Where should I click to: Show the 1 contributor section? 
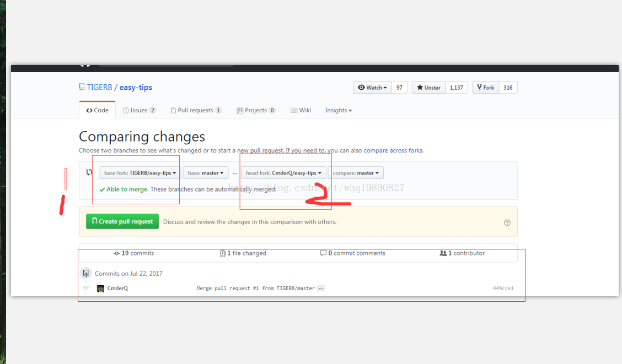point(462,253)
